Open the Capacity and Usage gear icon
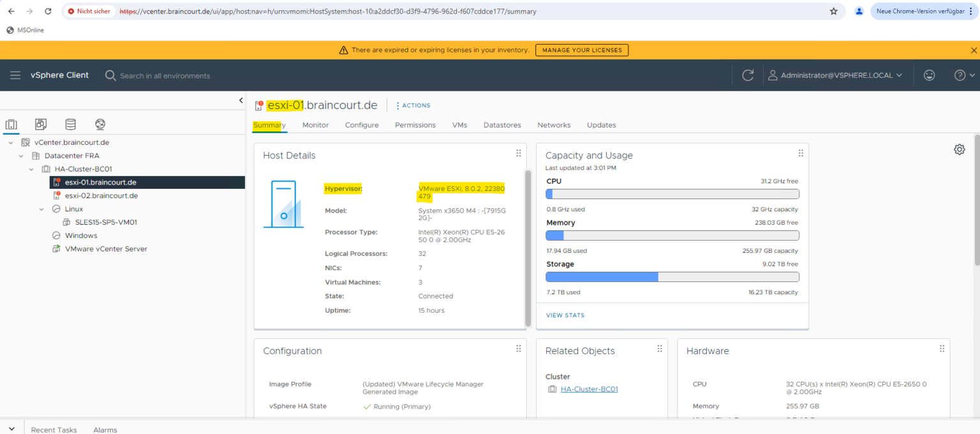This screenshot has width=980, height=434. (960, 149)
